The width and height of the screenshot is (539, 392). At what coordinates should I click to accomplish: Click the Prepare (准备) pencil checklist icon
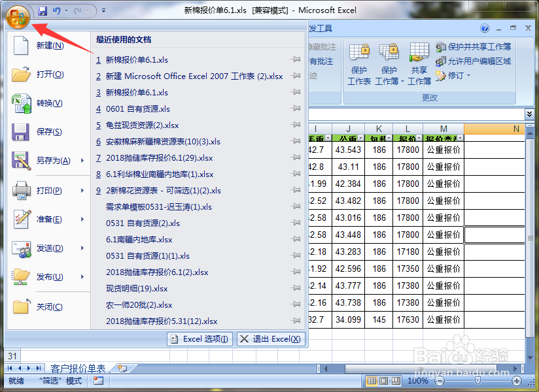[22, 220]
